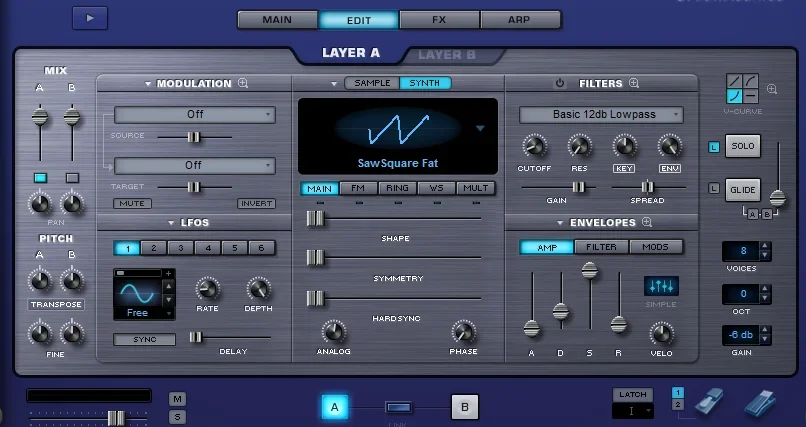The image size is (806, 427).
Task: Click the expression pedal icon
Action: pos(760,403)
